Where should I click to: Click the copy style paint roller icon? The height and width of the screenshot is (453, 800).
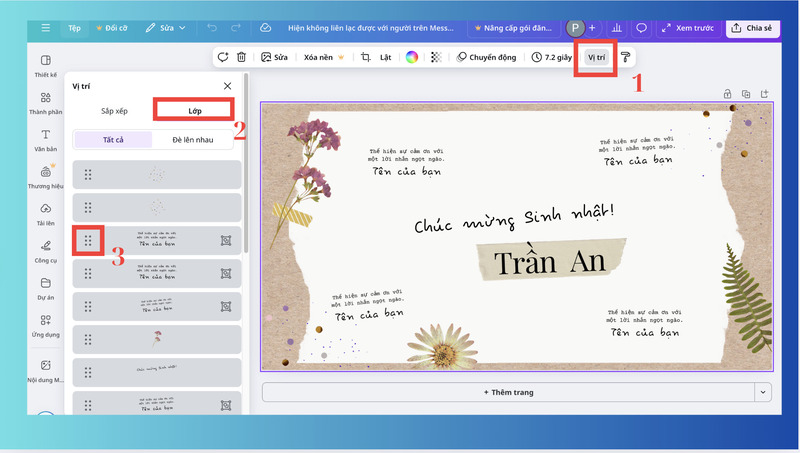click(626, 57)
